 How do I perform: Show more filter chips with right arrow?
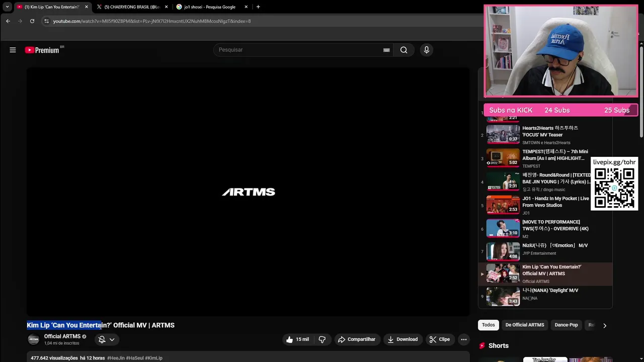[604, 325]
